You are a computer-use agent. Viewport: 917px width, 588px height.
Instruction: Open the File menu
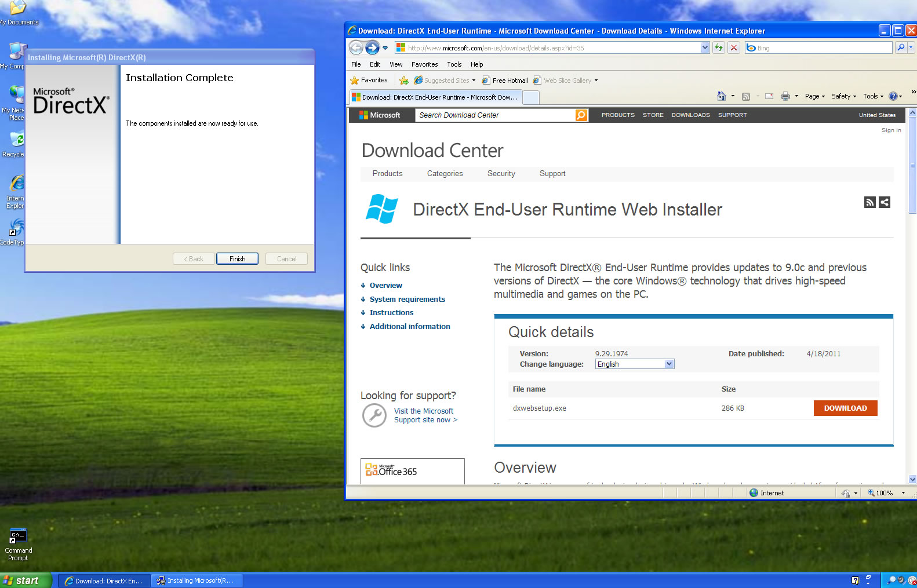tap(356, 64)
